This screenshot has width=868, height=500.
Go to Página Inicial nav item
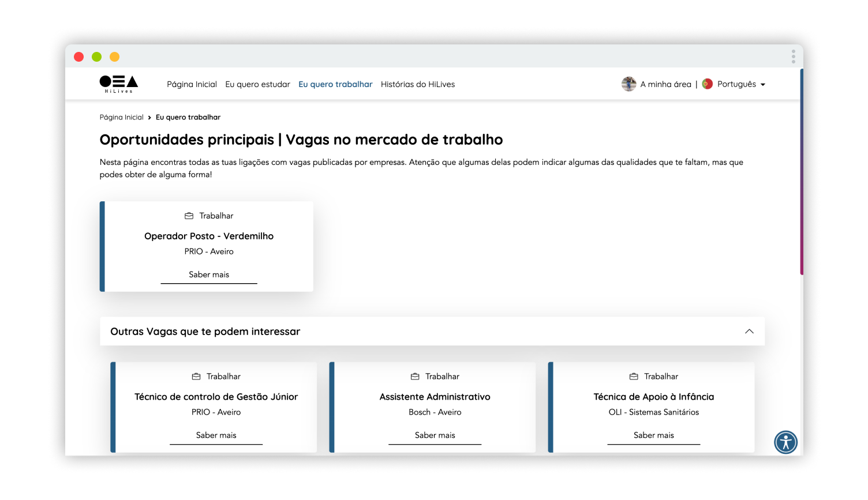point(192,84)
